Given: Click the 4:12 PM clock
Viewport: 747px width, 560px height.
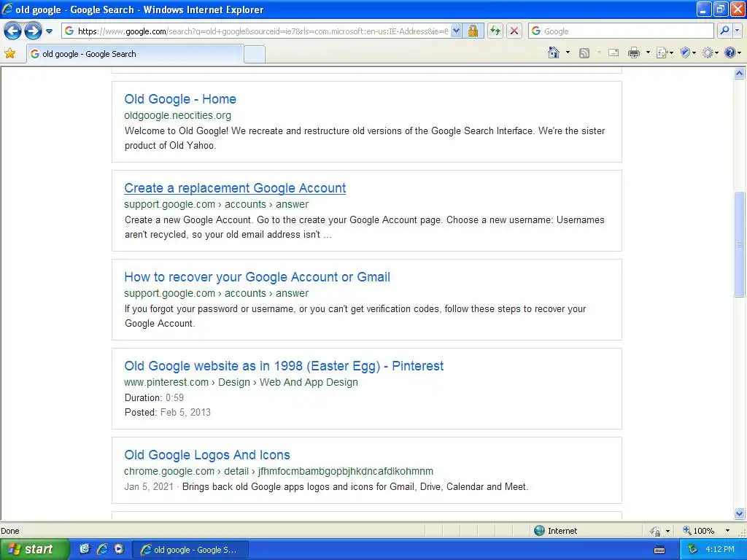Looking at the screenshot, I should pyautogui.click(x=720, y=549).
